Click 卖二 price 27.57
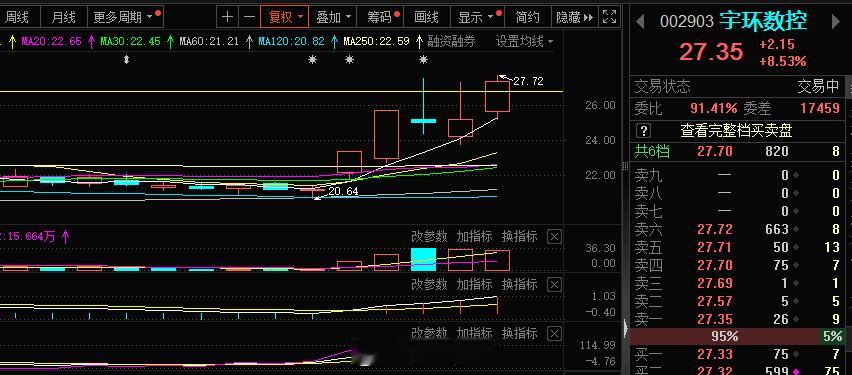852x375 pixels. 715,301
